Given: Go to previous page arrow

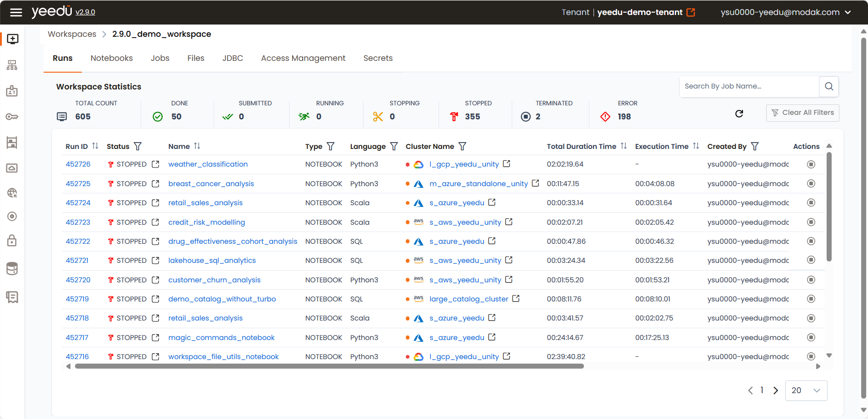Looking at the screenshot, I should [750, 390].
